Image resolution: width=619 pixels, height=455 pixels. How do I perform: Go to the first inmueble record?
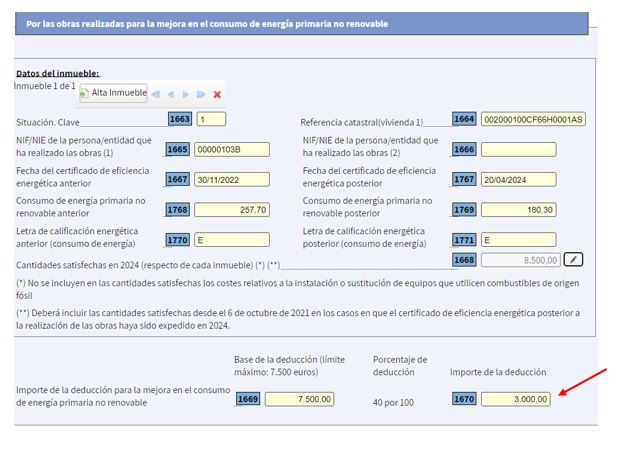[158, 94]
